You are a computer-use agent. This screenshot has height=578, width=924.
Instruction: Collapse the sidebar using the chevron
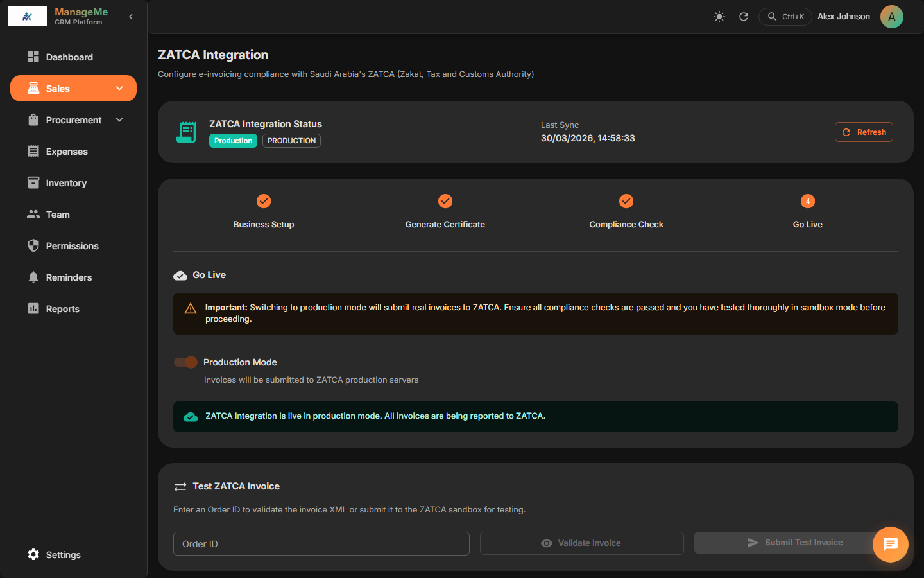pyautogui.click(x=131, y=17)
